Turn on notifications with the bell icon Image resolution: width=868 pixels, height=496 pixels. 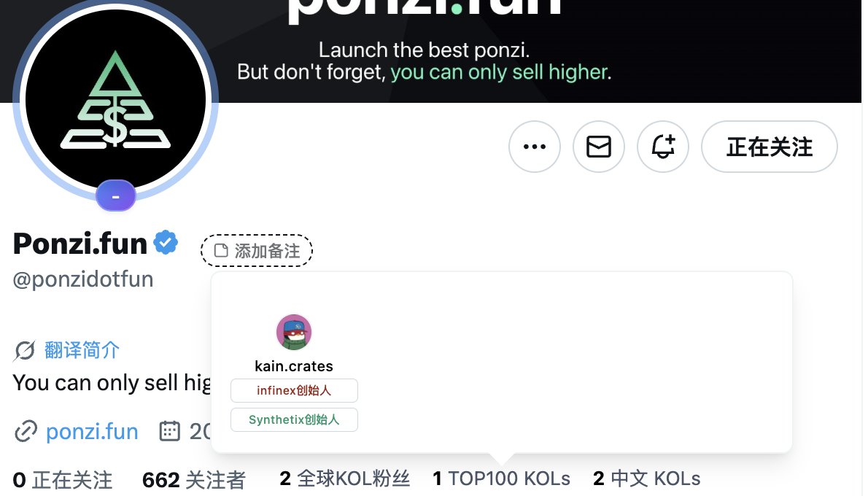tap(662, 147)
